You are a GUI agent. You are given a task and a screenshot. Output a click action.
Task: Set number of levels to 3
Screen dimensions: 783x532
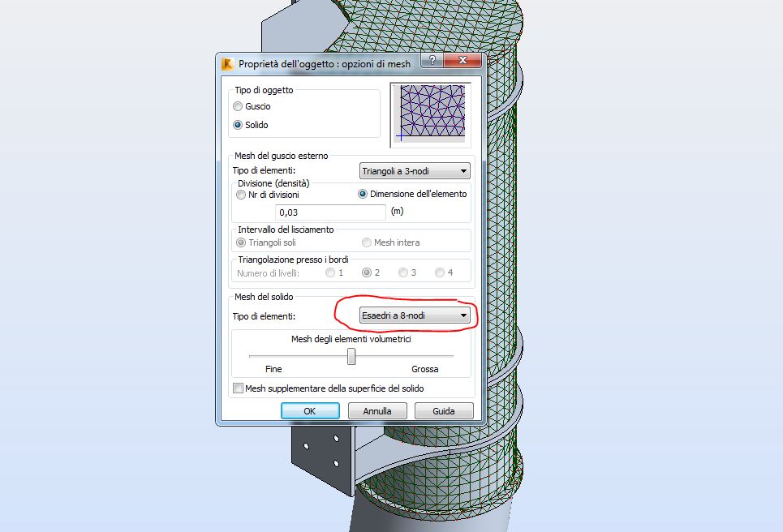click(403, 272)
